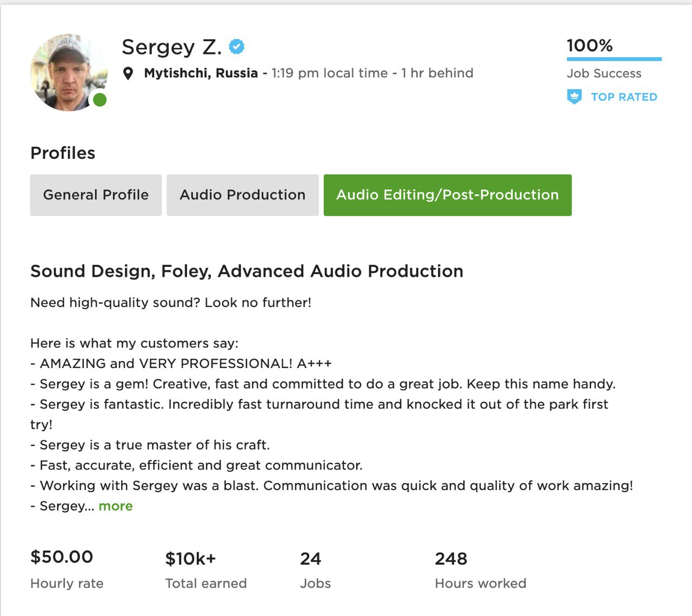
Task: Click the Job Success progress bar
Action: (614, 59)
